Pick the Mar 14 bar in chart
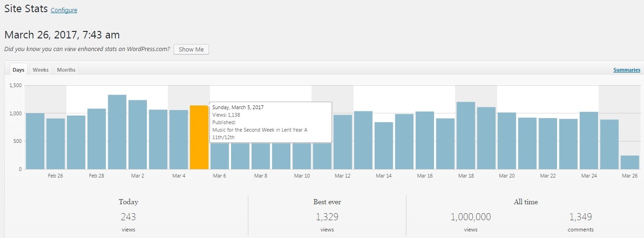 [x=384, y=146]
